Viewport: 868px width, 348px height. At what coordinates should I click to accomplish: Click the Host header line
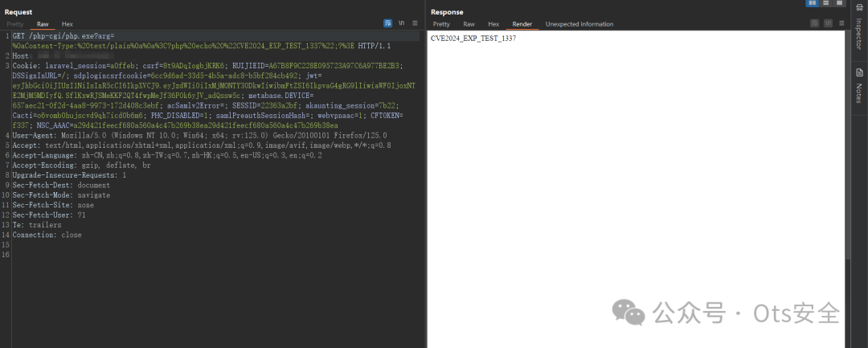pyautogui.click(x=63, y=56)
